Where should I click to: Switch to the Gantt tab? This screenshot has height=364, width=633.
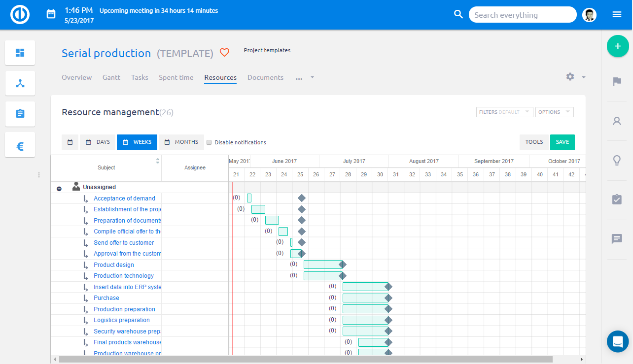click(x=111, y=77)
